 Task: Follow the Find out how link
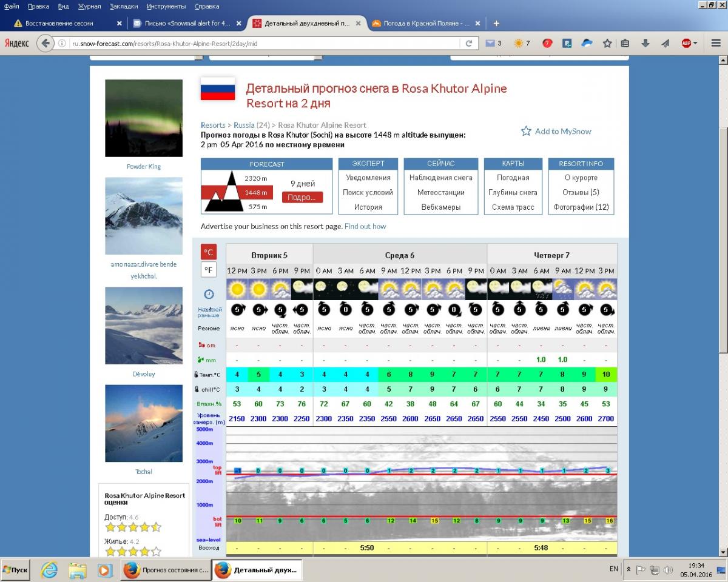pyautogui.click(x=365, y=226)
